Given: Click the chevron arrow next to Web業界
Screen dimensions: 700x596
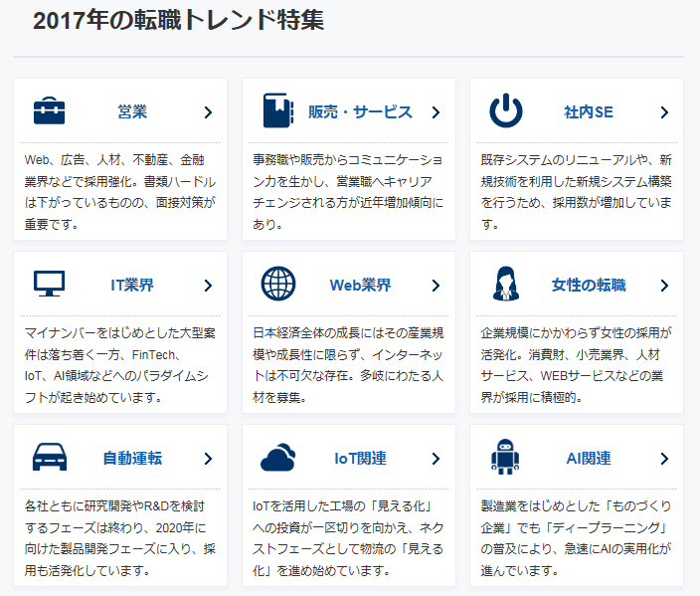Looking at the screenshot, I should (437, 286).
